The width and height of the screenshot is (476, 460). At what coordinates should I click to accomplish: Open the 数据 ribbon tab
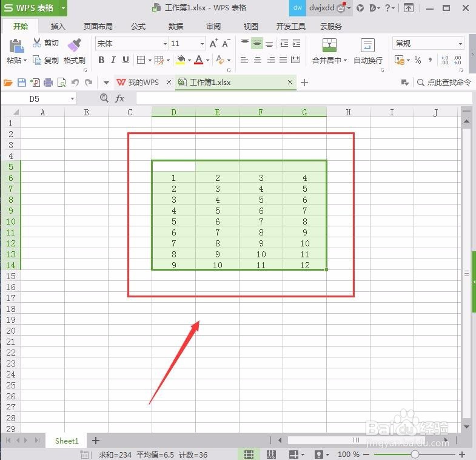pos(176,27)
